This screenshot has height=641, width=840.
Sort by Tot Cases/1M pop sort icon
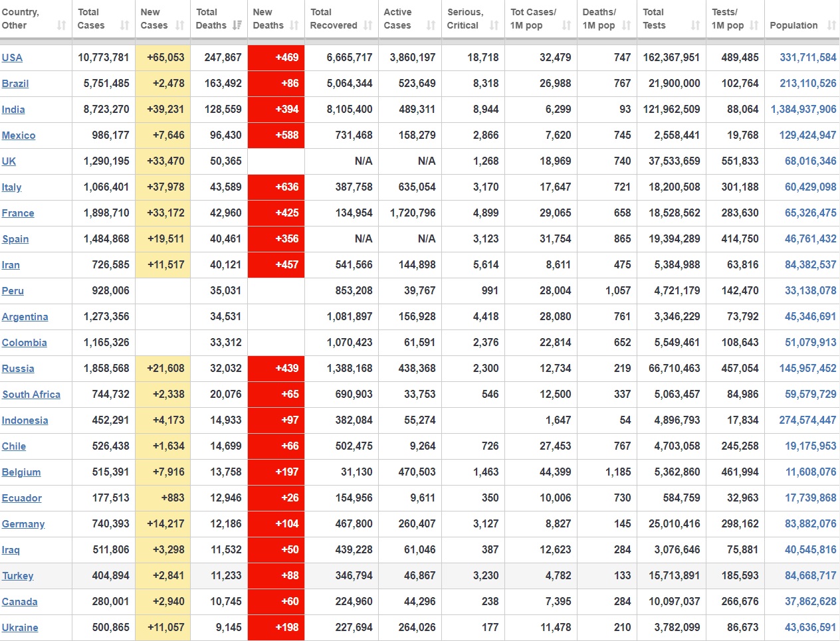(x=566, y=25)
